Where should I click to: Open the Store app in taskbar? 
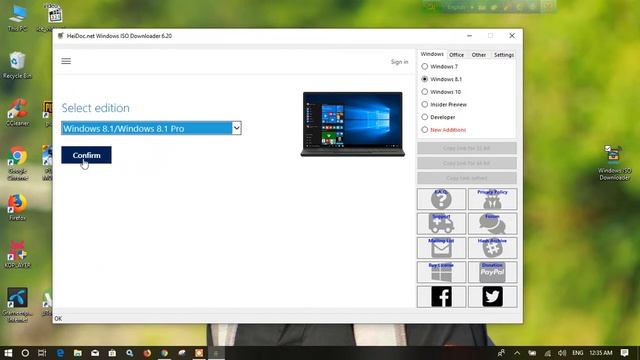pos(112,353)
